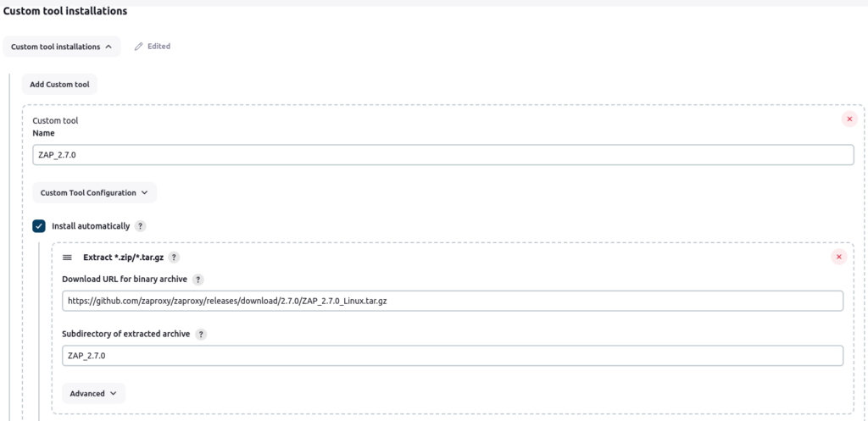Open the Custom Tool Configuration dropdown
Image resolution: width=868 pixels, height=421 pixels.
(x=94, y=193)
